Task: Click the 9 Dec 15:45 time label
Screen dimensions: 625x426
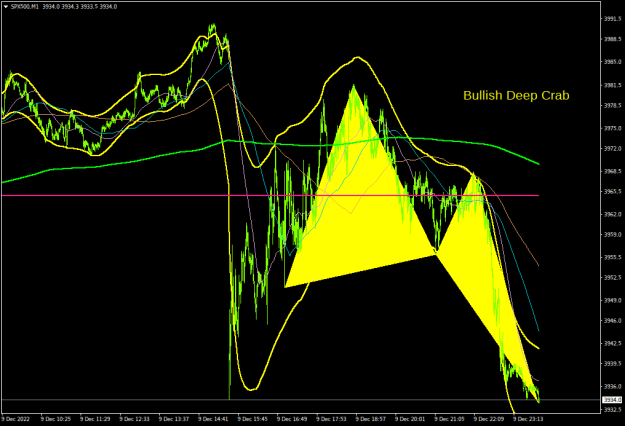Action: click(x=253, y=419)
